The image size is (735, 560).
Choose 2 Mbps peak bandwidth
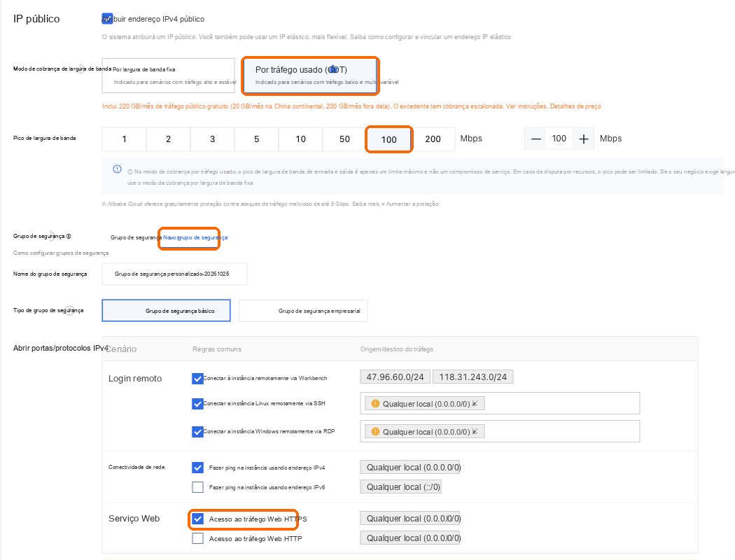click(168, 139)
